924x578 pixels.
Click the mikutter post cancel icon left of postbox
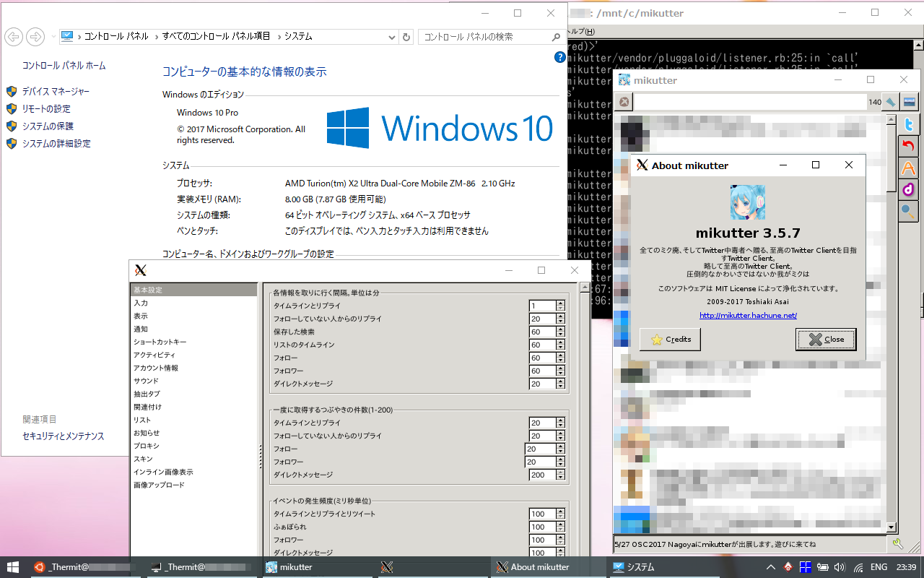624,102
